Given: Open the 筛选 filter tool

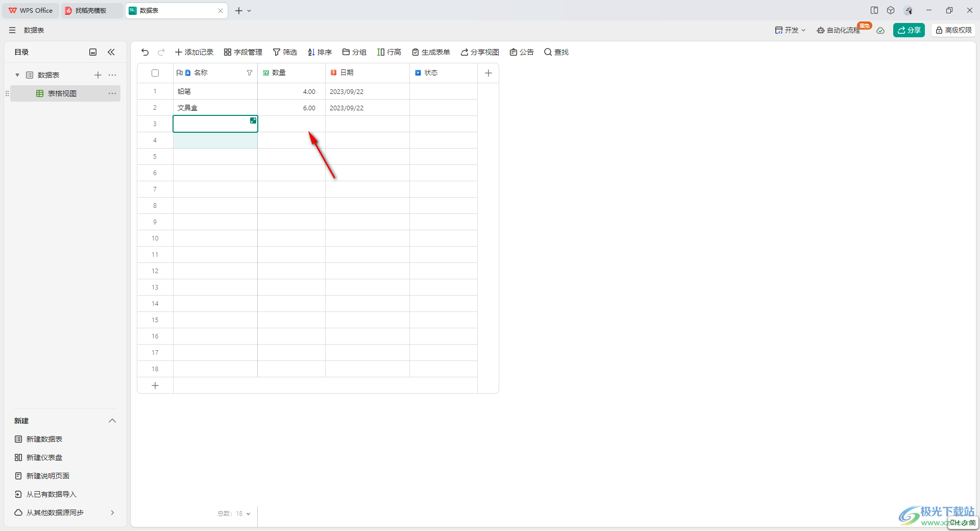Looking at the screenshot, I should click(x=285, y=52).
